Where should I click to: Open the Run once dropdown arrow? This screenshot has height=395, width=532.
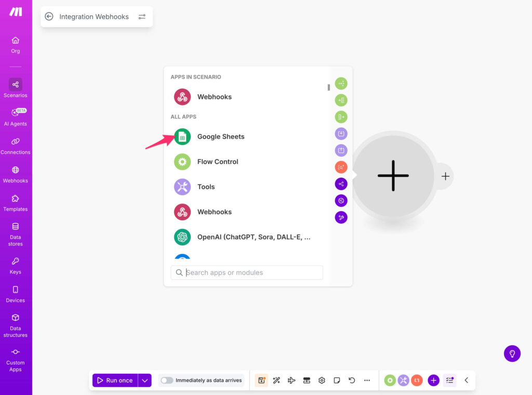[145, 380]
